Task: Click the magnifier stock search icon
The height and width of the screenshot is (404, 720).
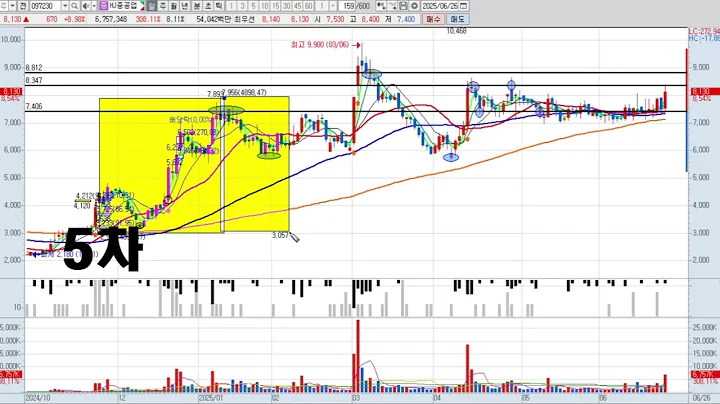Action: click(74, 6)
